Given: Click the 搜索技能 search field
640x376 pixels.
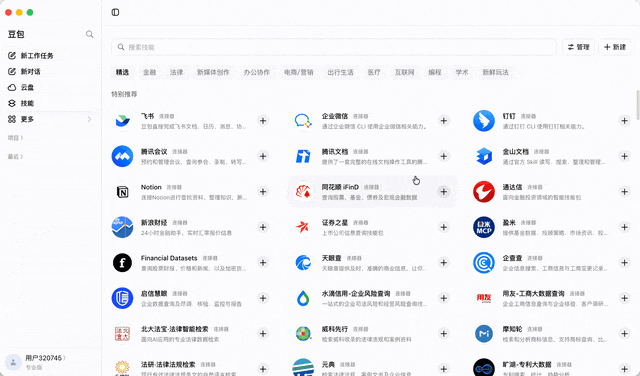Looking at the screenshot, I should point(334,47).
